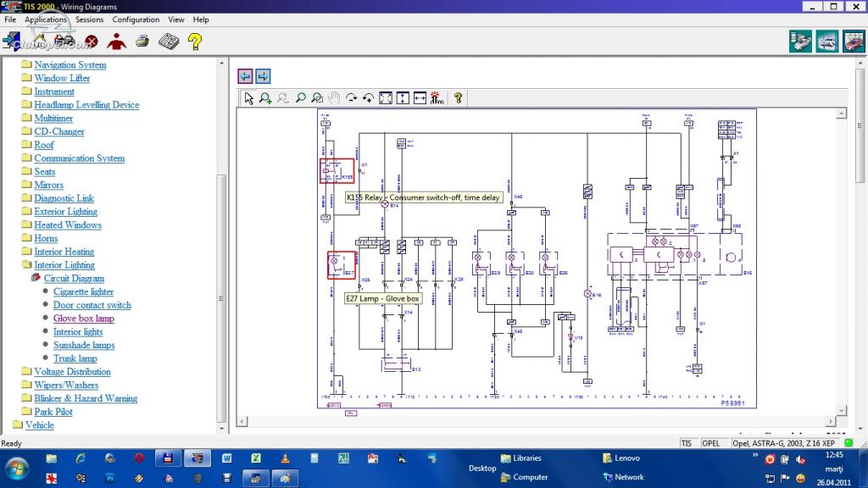This screenshot has width=868, height=488.
Task: Click the printer icon to print diagram
Action: click(x=142, y=42)
